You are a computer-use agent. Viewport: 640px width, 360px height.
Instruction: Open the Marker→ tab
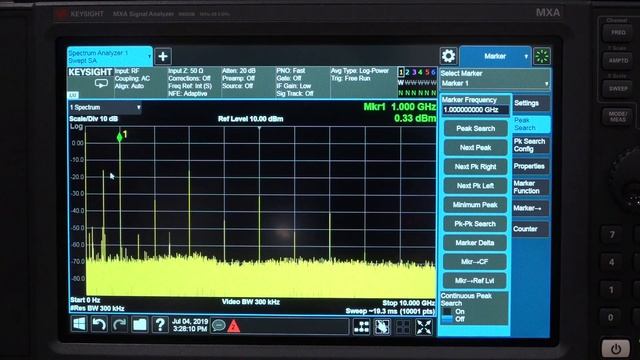[531, 208]
